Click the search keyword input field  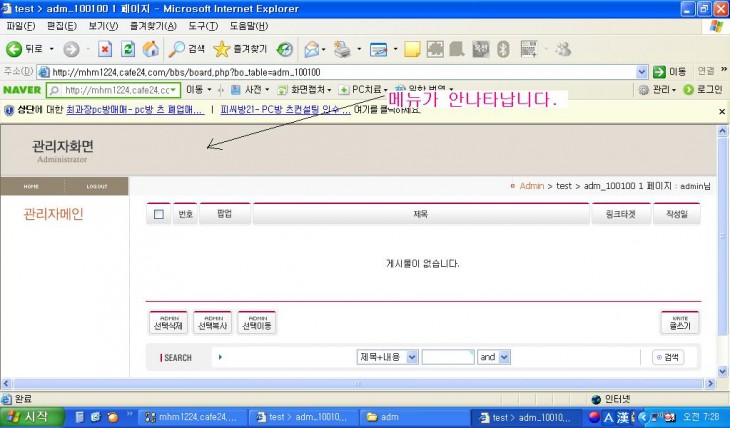click(x=447, y=357)
